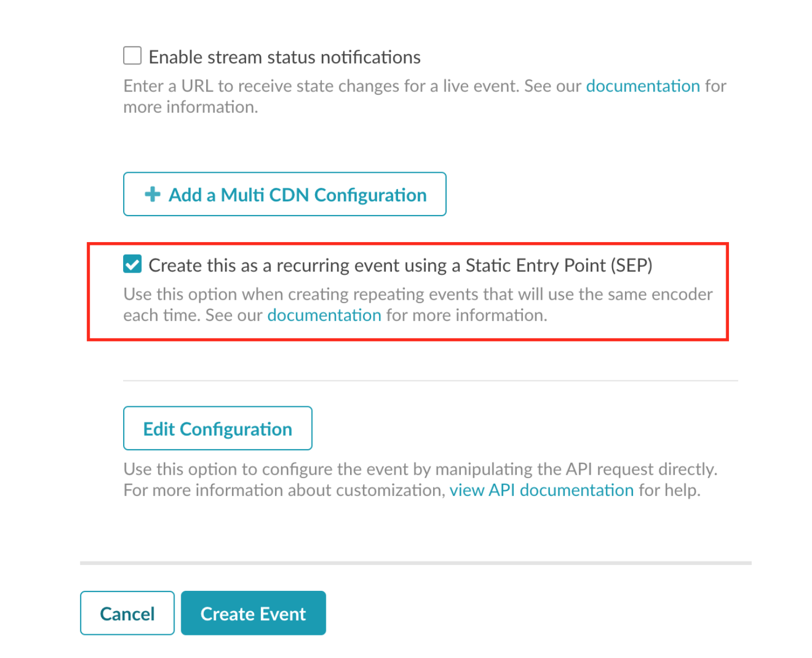This screenshot has height=658, width=812.
Task: Click the 'Create this as a recurring event' label
Action: [x=400, y=265]
